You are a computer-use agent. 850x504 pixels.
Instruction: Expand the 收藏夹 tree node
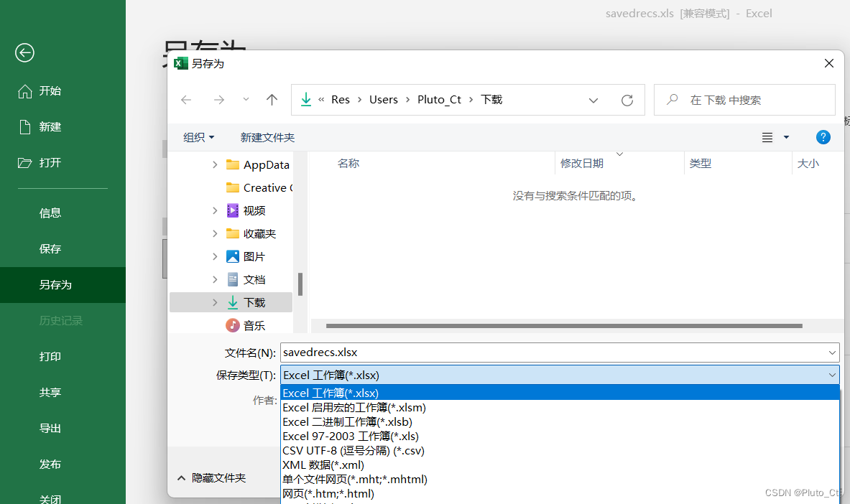click(215, 233)
